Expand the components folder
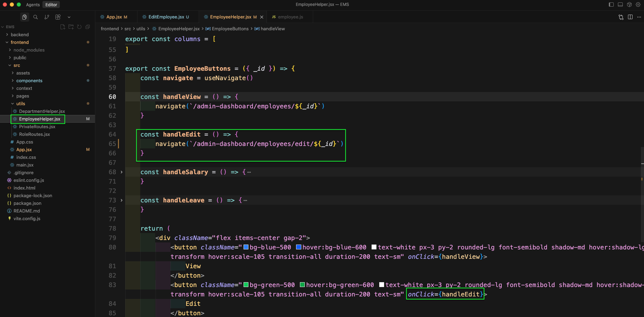The width and height of the screenshot is (644, 317). [x=47, y=81]
